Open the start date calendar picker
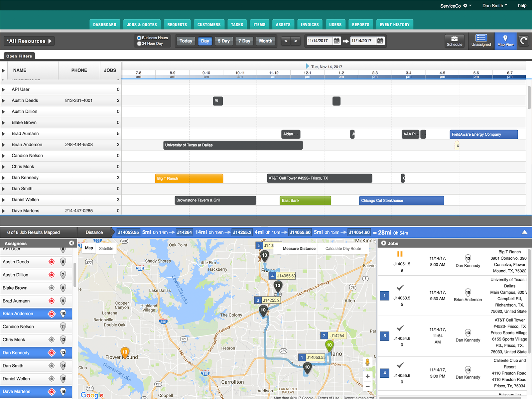Image resolution: width=532 pixels, height=399 pixels. click(x=336, y=41)
